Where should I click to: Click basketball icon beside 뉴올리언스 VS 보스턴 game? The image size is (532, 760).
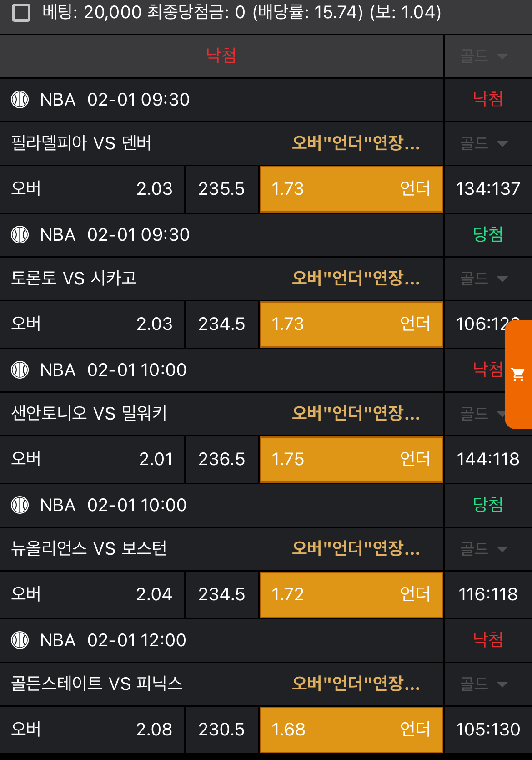(20, 505)
